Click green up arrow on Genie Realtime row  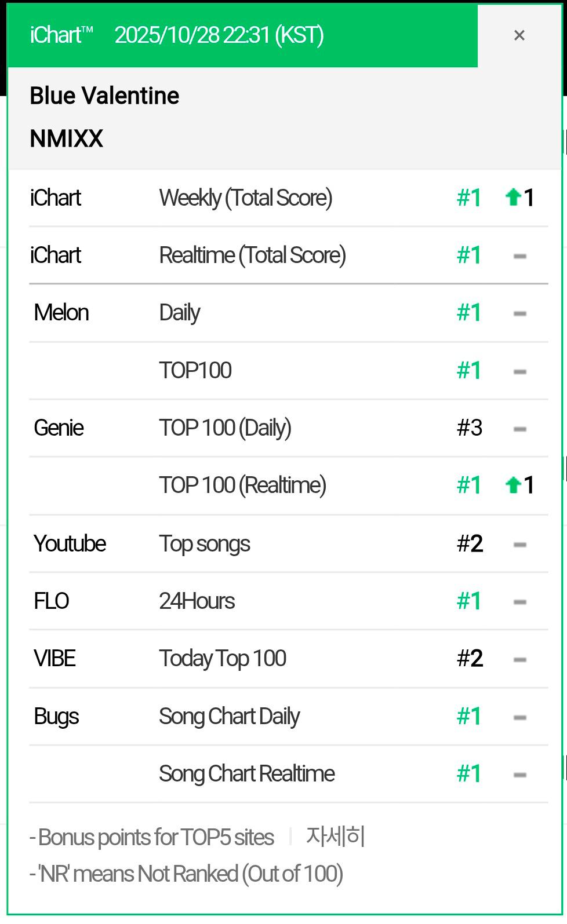[x=513, y=485]
